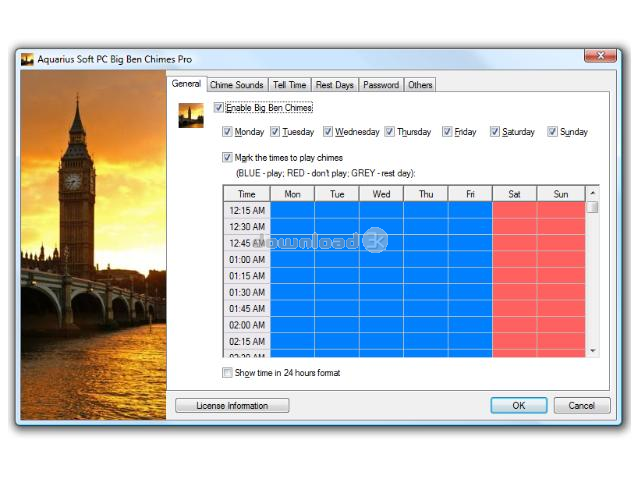Confirm settings with the OK button
Screen dimensions: 640x480
pos(519,405)
